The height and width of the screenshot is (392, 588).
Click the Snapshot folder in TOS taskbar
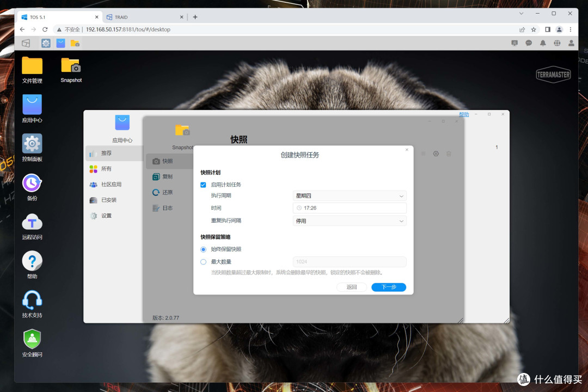75,43
